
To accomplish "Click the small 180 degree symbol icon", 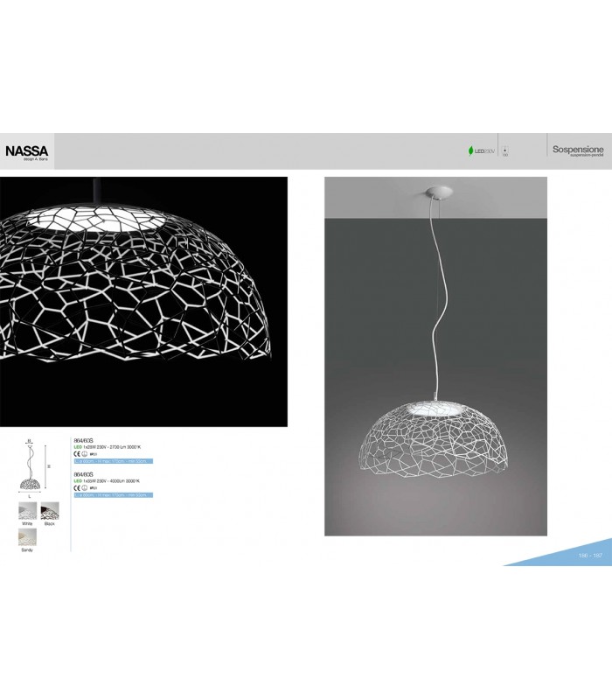I will (505, 150).
